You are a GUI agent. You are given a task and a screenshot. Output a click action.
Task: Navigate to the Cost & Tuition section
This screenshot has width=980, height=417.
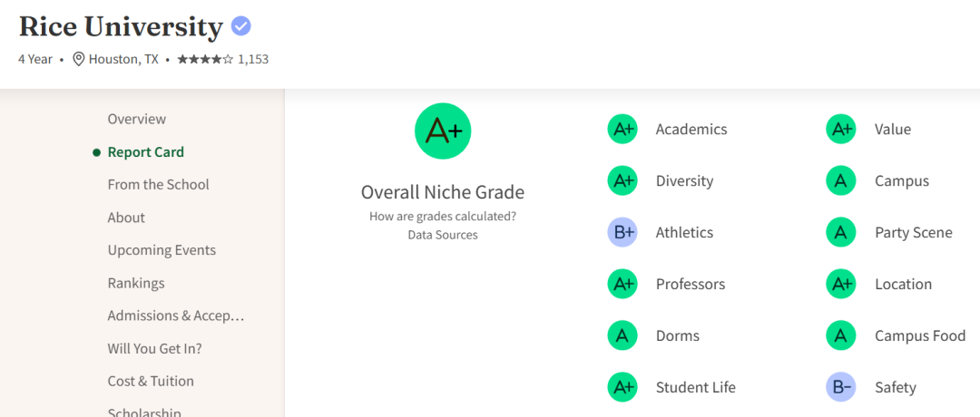pos(151,381)
